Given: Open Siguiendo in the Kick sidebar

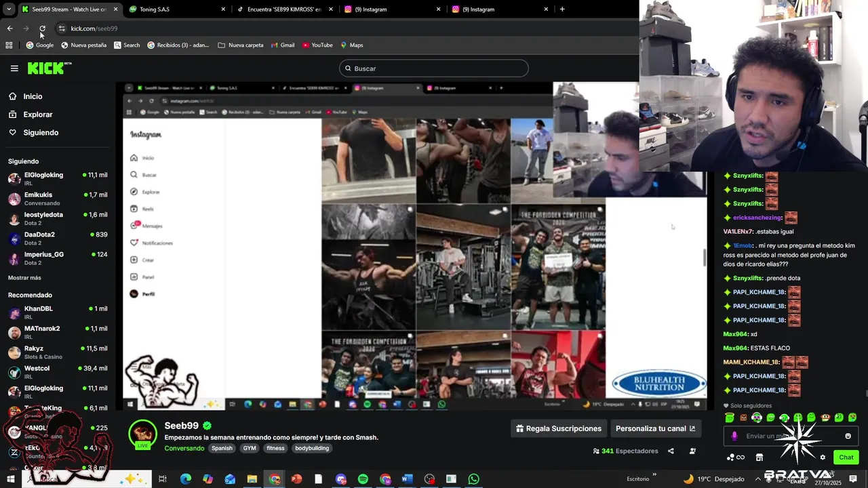Looking at the screenshot, I should coord(41,133).
